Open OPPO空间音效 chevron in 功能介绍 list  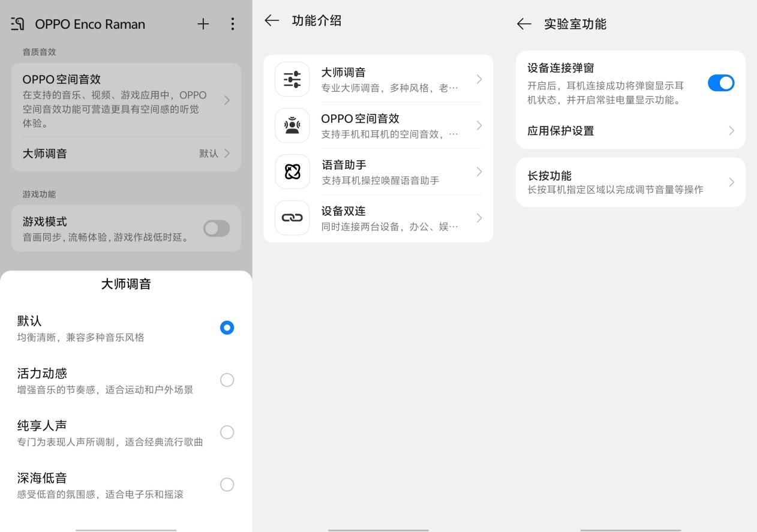(x=479, y=125)
